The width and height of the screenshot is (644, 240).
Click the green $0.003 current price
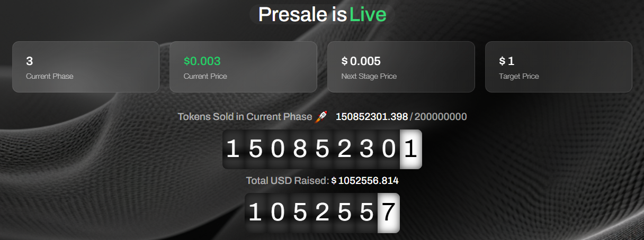coord(202,61)
